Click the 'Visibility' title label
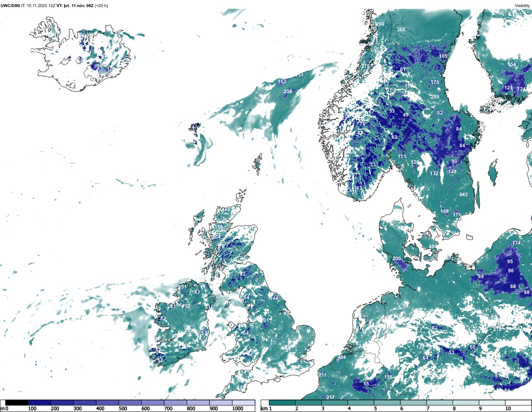This screenshot has height=412, width=532. (x=522, y=6)
